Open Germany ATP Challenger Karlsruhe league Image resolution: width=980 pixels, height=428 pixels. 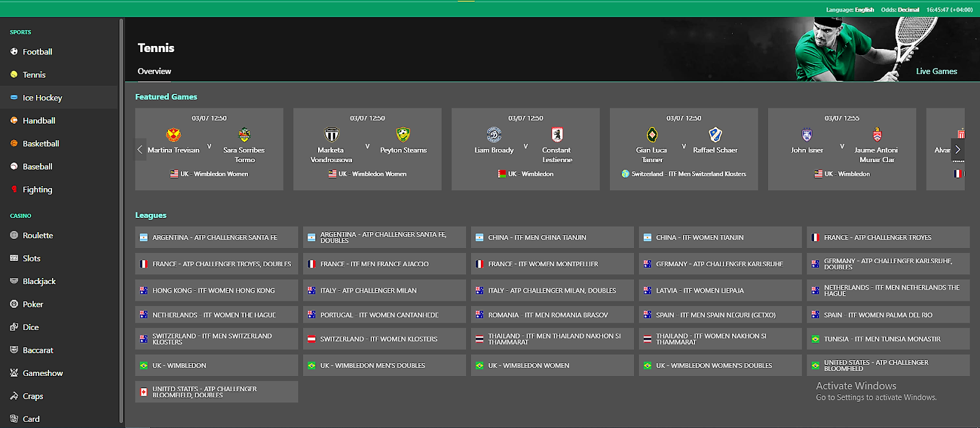click(720, 264)
